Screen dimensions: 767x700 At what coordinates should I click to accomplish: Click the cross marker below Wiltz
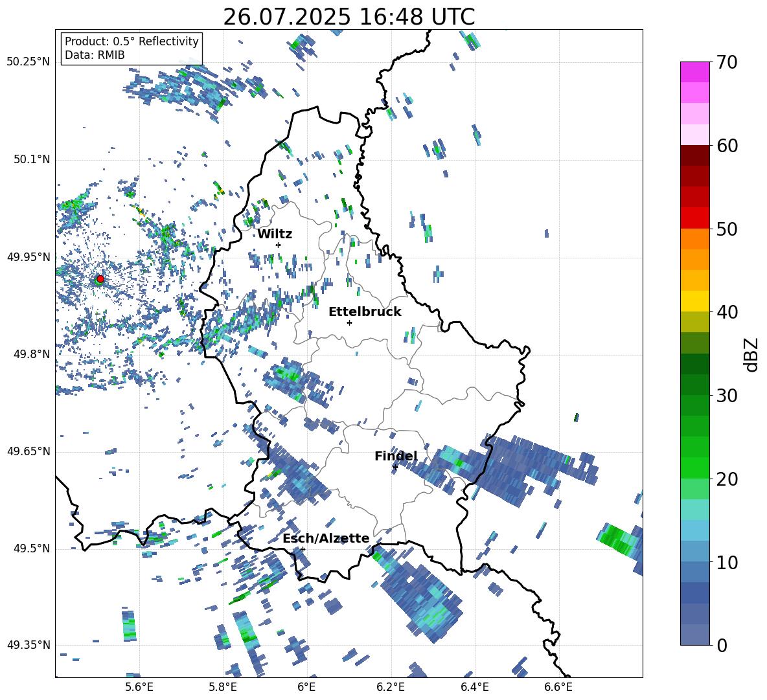tap(279, 245)
